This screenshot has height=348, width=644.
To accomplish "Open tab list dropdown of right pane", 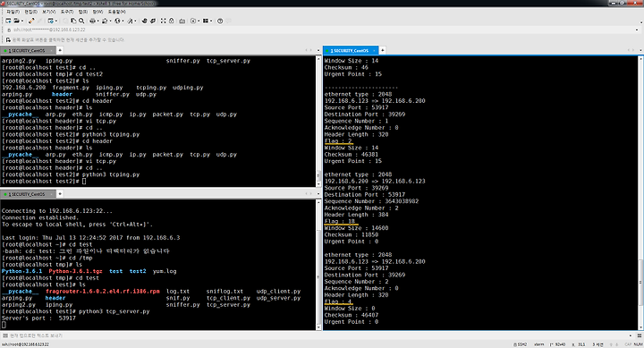I will (x=640, y=50).
